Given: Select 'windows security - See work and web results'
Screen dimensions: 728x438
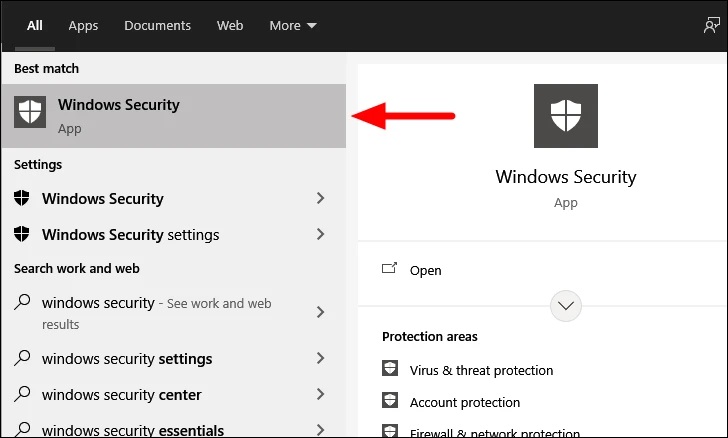Looking at the screenshot, I should pyautogui.click(x=156, y=313).
